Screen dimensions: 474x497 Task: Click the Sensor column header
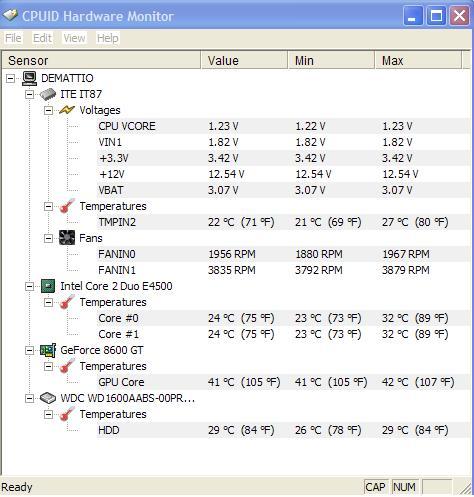(x=101, y=60)
